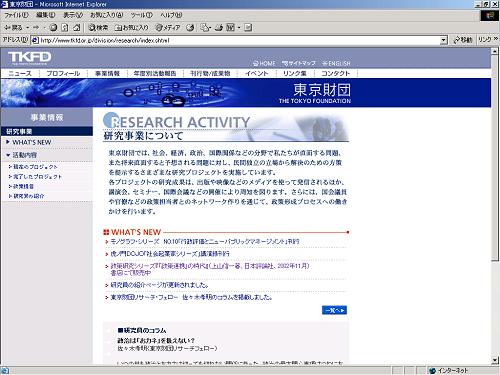This screenshot has height=375, width=500.
Task: Select the リンク集 navigation tab
Action: [x=295, y=73]
